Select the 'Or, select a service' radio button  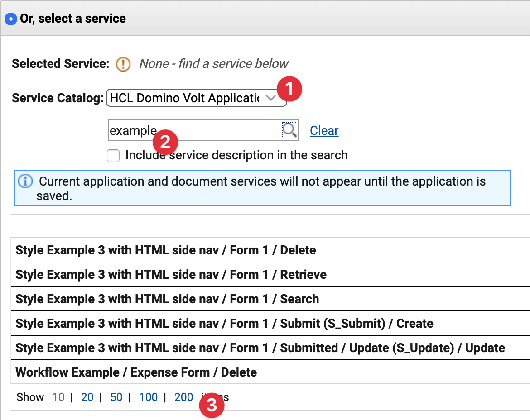pos(10,19)
